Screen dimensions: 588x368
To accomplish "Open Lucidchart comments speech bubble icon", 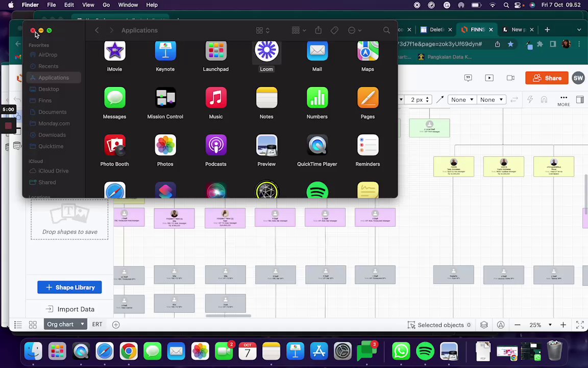I will (468, 78).
